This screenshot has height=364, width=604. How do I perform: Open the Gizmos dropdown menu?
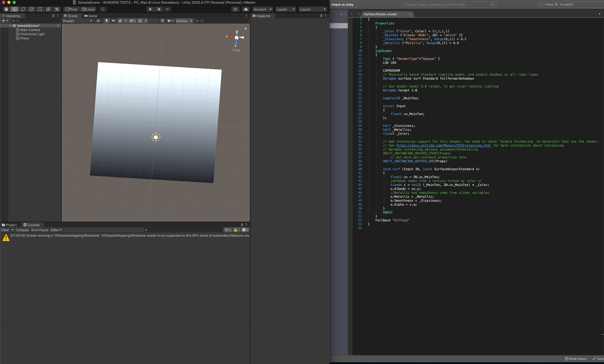point(184,21)
